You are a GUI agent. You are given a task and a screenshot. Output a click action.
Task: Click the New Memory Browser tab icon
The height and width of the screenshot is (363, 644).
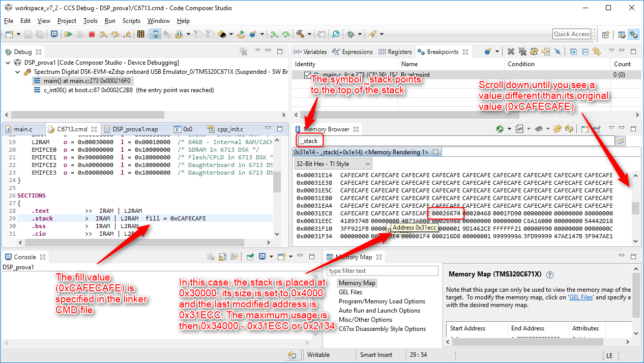585,129
